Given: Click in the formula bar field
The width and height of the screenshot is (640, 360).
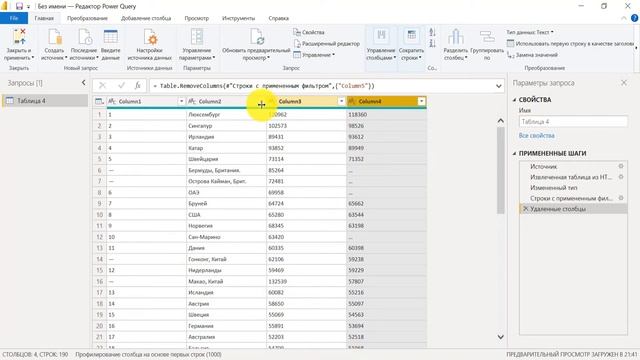Looking at the screenshot, I should [x=322, y=86].
